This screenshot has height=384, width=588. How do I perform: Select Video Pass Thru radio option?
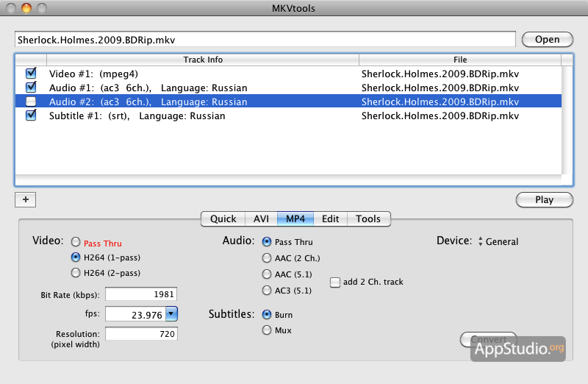(x=76, y=242)
